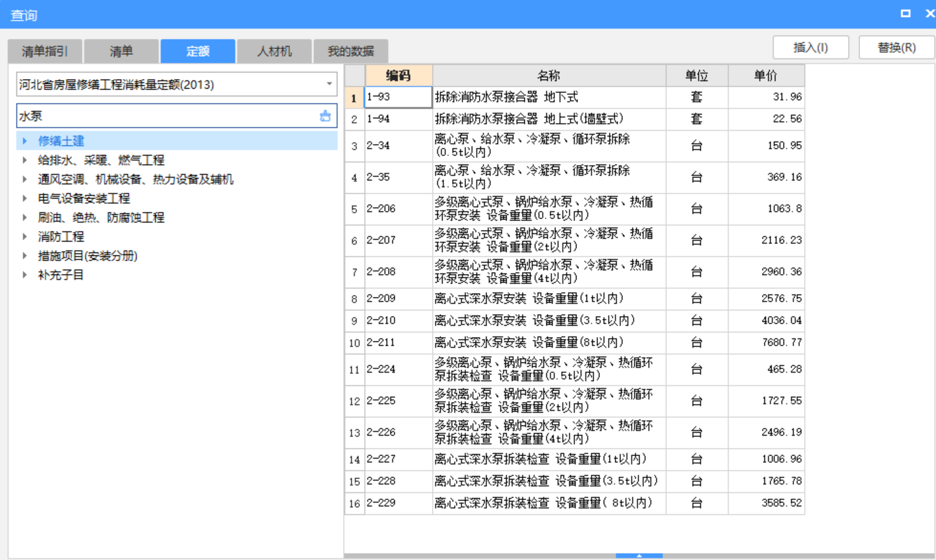Select row 拆除消防水泵接合器 地下式
936x560 pixels.
(549, 97)
